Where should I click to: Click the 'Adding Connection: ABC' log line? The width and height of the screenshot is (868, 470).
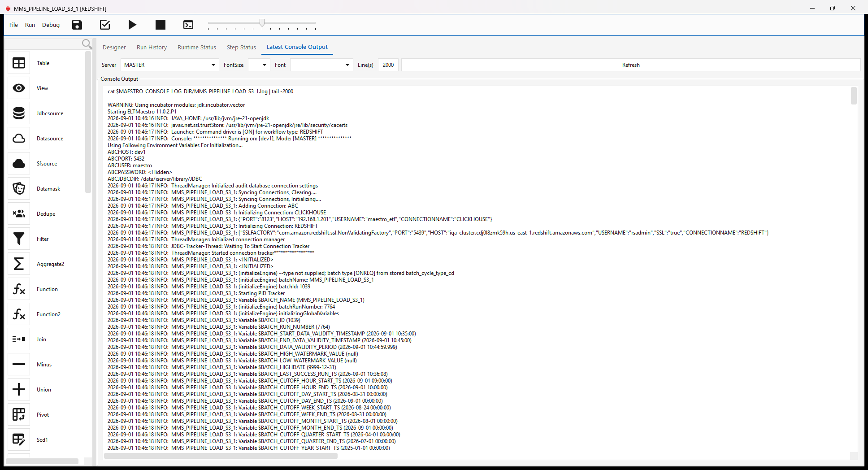203,206
